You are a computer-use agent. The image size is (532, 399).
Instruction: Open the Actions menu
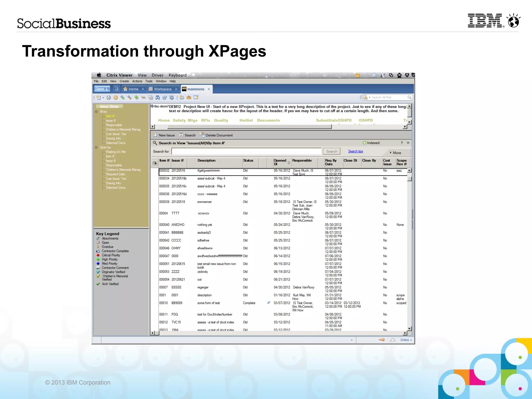(x=137, y=81)
